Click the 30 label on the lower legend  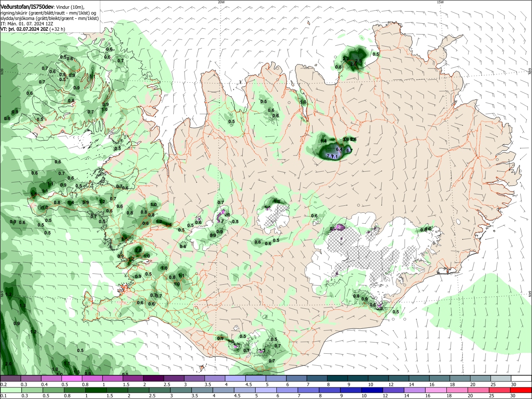(x=514, y=396)
